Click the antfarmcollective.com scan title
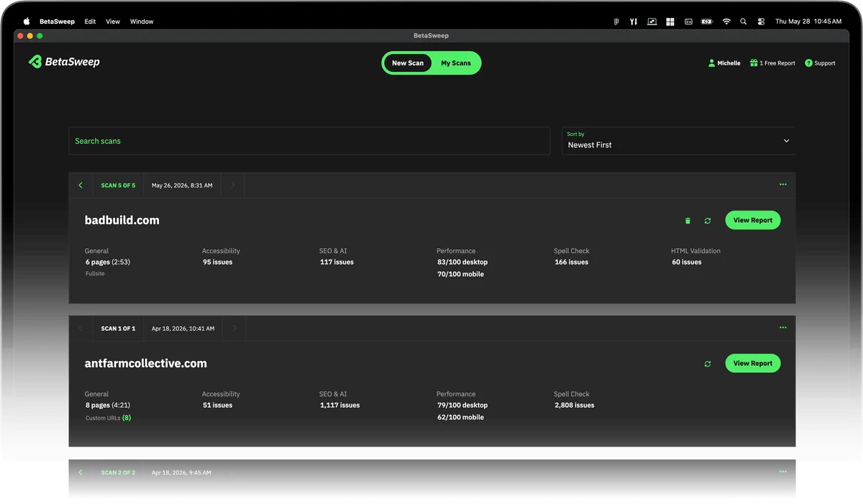The height and width of the screenshot is (504, 863). pyautogui.click(x=146, y=364)
